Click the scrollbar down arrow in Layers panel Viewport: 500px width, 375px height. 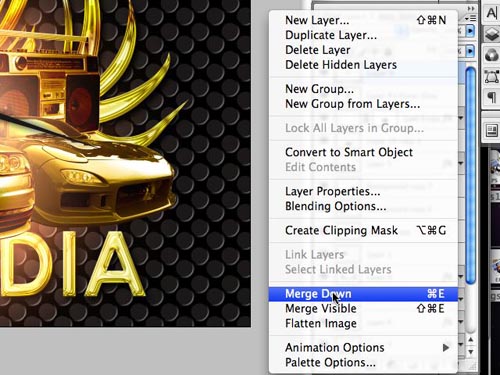coord(471,352)
